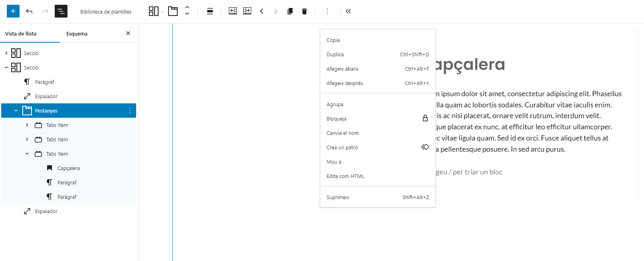
Task: Click the trash icon to delete block
Action: point(304,11)
